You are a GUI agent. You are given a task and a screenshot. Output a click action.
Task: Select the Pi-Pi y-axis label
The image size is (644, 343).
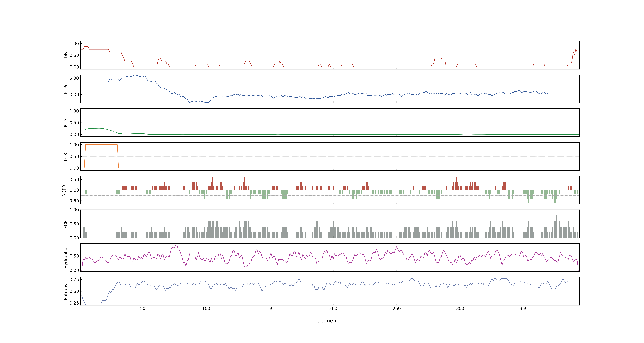(66, 89)
